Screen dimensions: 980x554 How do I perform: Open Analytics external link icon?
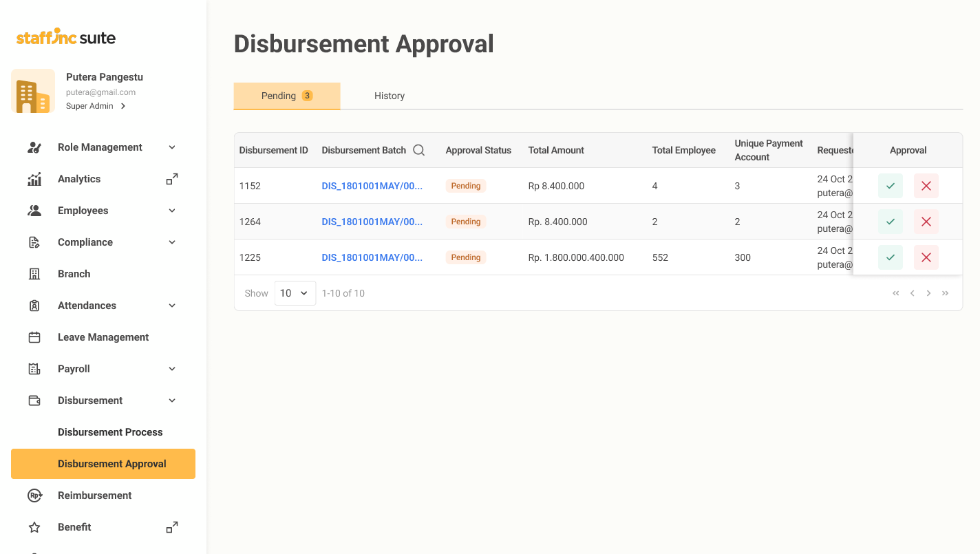click(x=172, y=179)
